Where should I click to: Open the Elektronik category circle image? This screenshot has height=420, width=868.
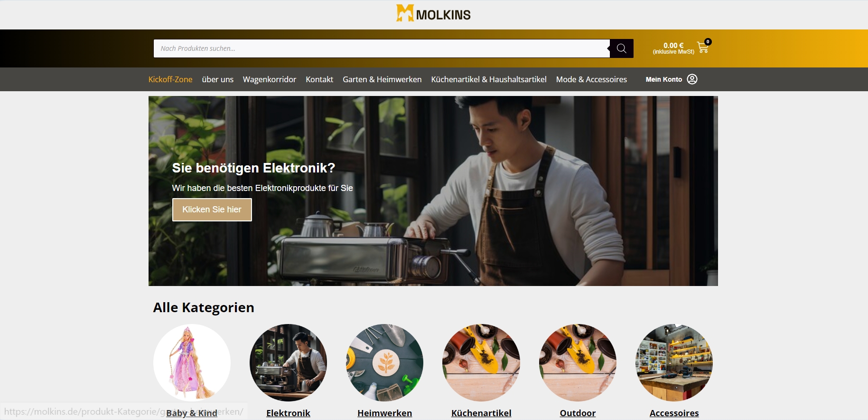click(288, 363)
